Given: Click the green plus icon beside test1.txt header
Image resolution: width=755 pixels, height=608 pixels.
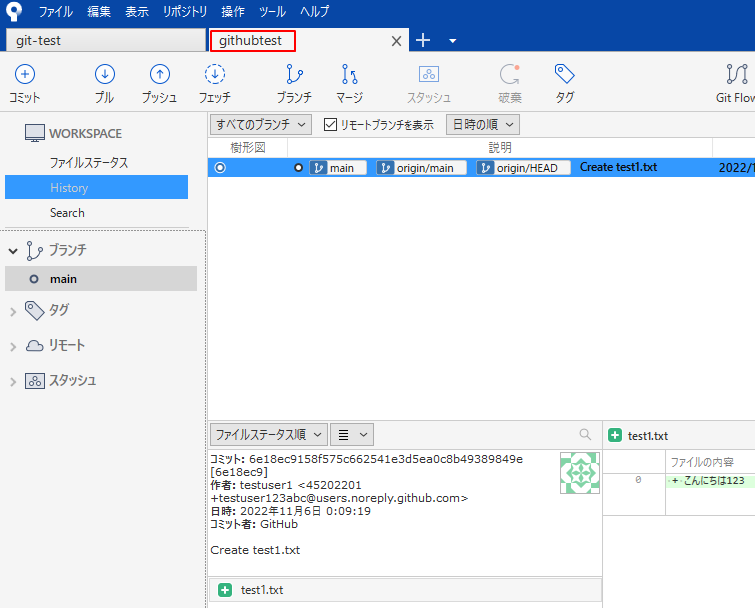Looking at the screenshot, I should (x=615, y=435).
